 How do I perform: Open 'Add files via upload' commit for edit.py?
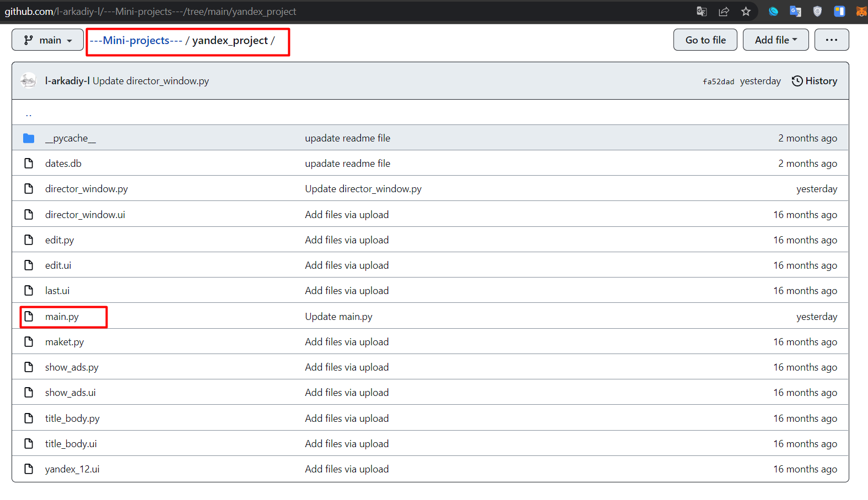347,240
